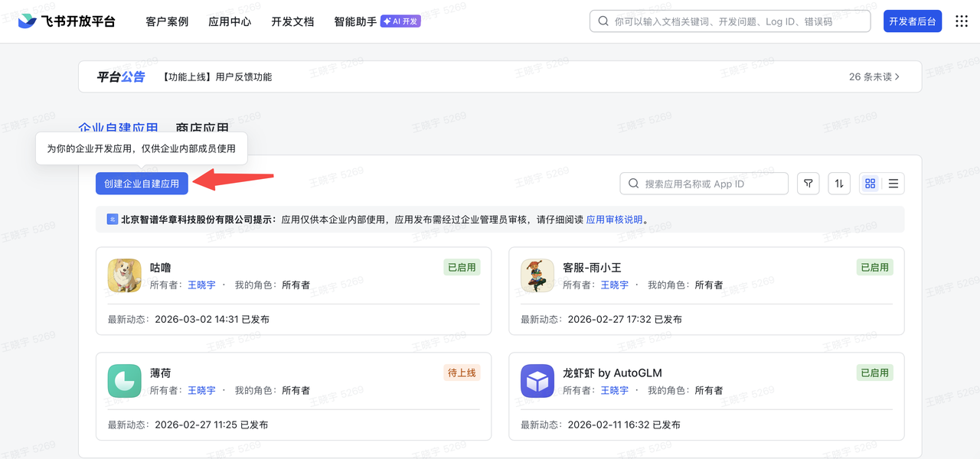This screenshot has height=459, width=980.
Task: Open the apps grid menu icon
Action: tap(962, 21)
